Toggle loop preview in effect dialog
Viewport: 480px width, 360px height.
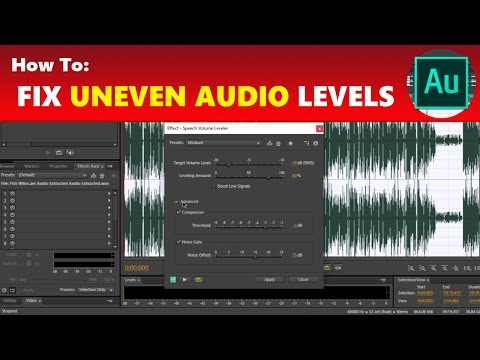coord(199,279)
